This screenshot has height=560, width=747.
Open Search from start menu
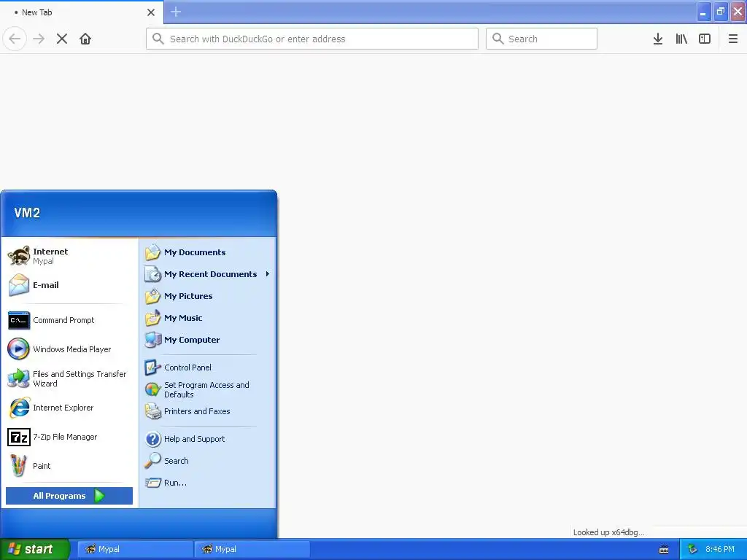tap(207, 461)
